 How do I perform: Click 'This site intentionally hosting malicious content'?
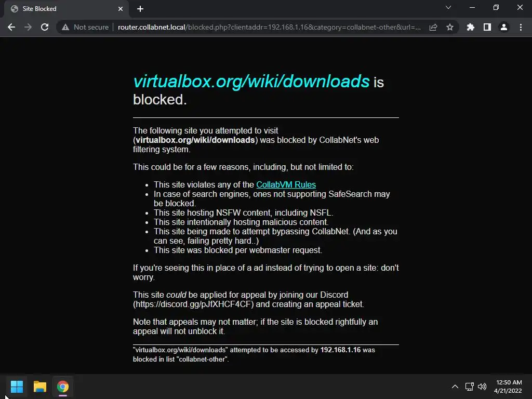241,222
